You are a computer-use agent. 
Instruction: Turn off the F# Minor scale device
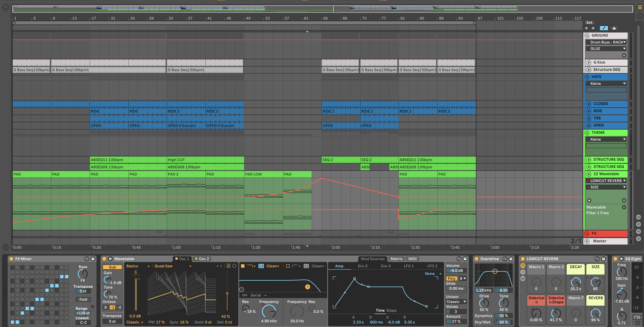click(11, 259)
